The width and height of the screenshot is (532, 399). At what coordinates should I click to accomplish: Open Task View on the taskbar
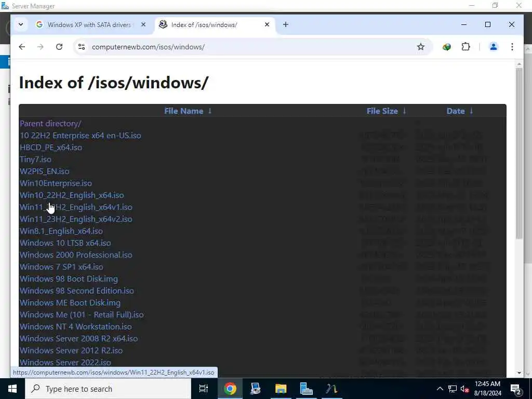[204, 389]
